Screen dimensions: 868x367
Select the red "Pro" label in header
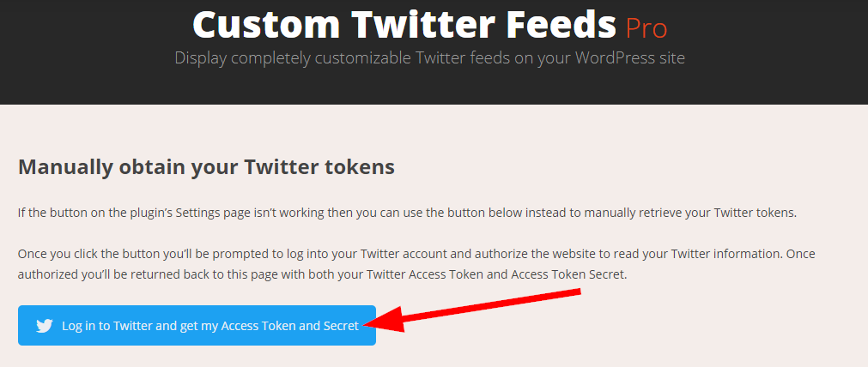[646, 28]
